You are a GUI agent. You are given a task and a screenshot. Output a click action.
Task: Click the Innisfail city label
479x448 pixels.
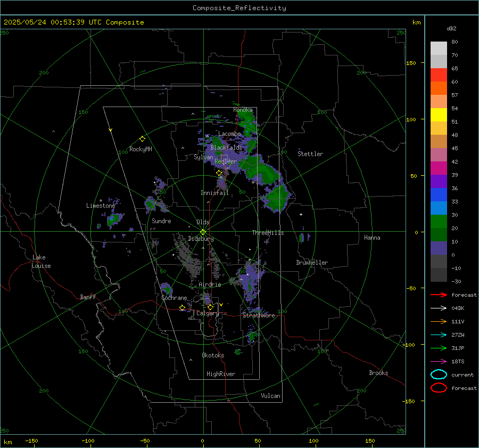tap(214, 193)
